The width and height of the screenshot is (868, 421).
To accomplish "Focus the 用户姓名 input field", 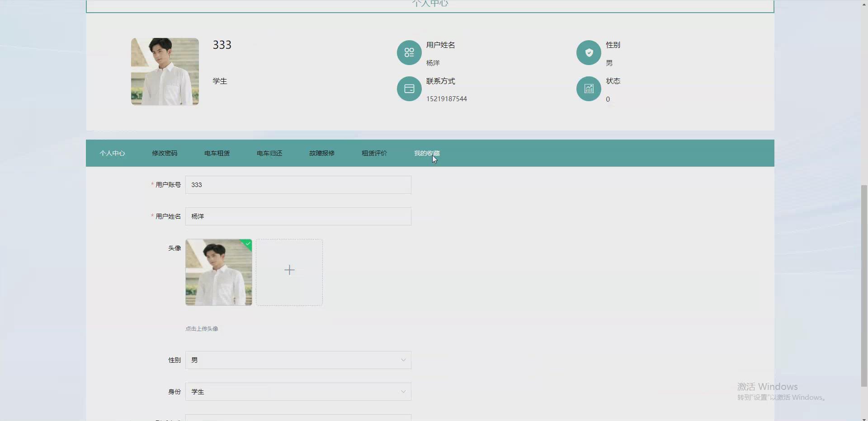I will coord(298,216).
